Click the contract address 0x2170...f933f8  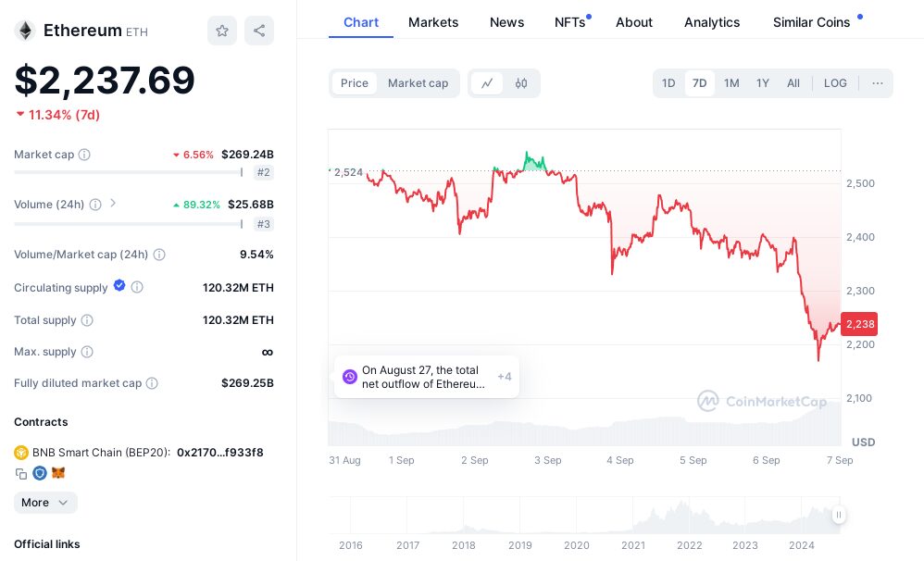point(219,453)
